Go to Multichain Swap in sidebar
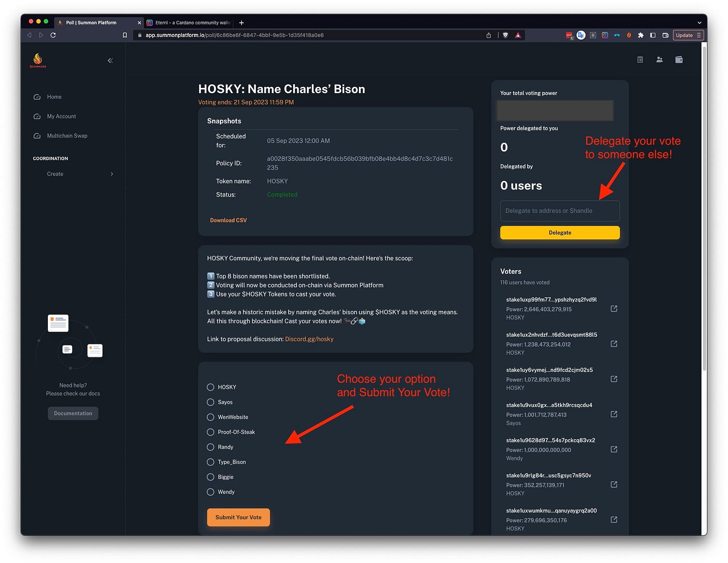Image resolution: width=728 pixels, height=563 pixels. click(67, 136)
